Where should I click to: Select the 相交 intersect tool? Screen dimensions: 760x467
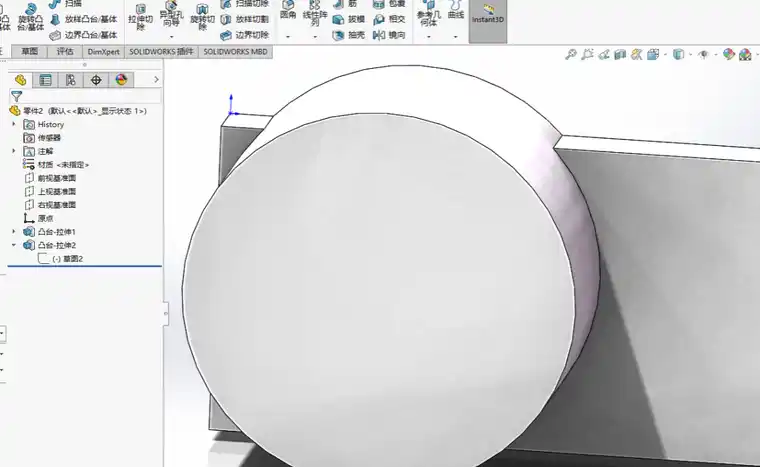pos(389,19)
